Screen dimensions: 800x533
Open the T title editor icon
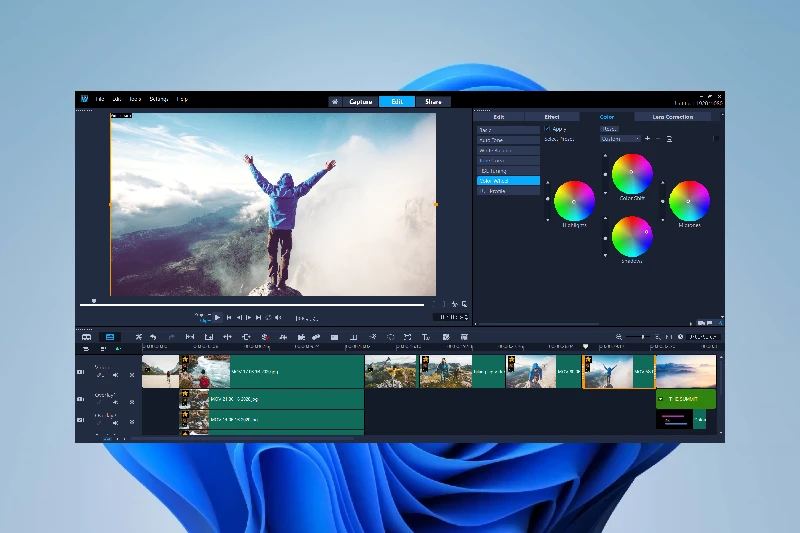pos(426,337)
